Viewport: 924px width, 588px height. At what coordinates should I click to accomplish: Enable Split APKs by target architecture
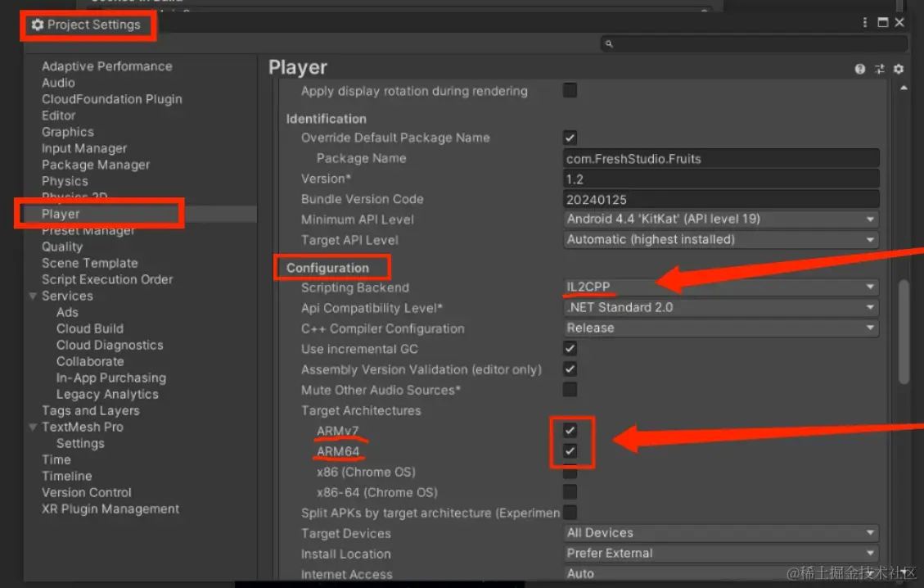coord(570,513)
